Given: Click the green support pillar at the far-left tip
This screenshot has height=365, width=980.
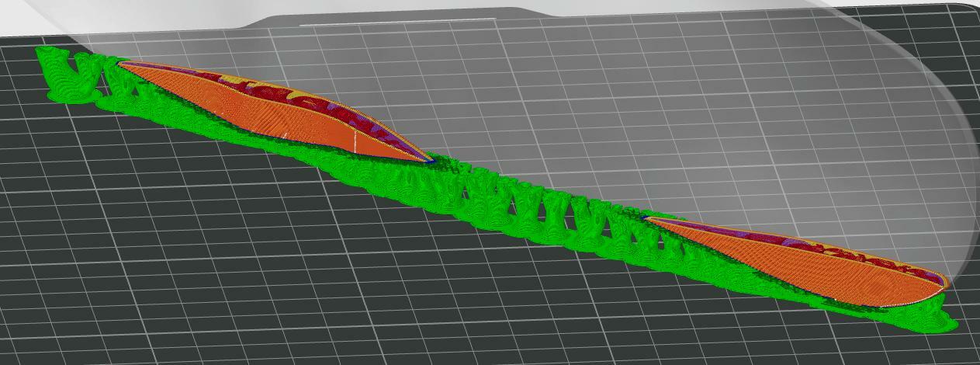Looking at the screenshot, I should coord(68,74).
